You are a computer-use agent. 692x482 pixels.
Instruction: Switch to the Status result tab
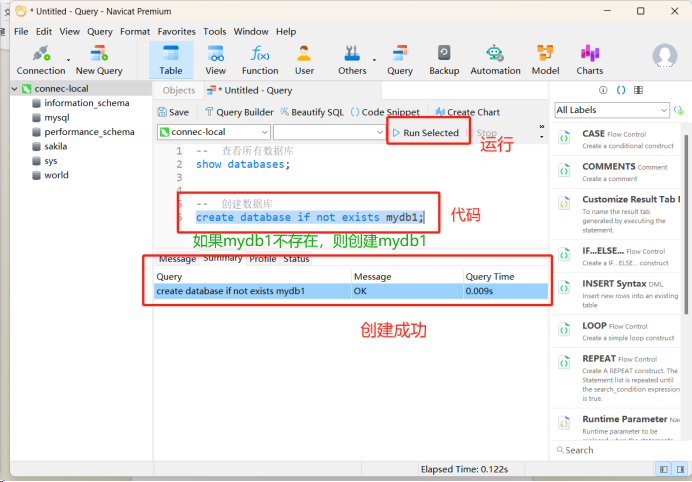[296, 259]
